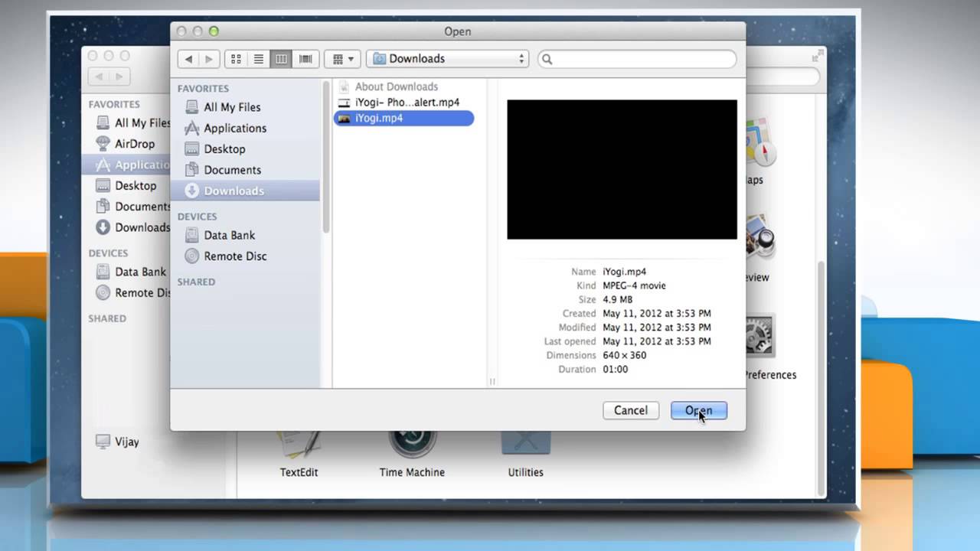Image resolution: width=980 pixels, height=551 pixels.
Task: Click the Applications icon in dialog sidebar
Action: point(191,128)
